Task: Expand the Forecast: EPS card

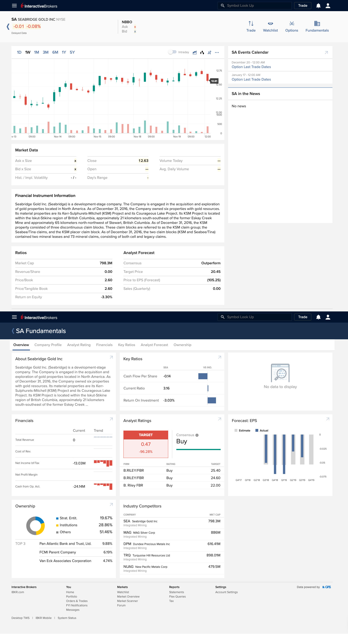Action: [328, 419]
